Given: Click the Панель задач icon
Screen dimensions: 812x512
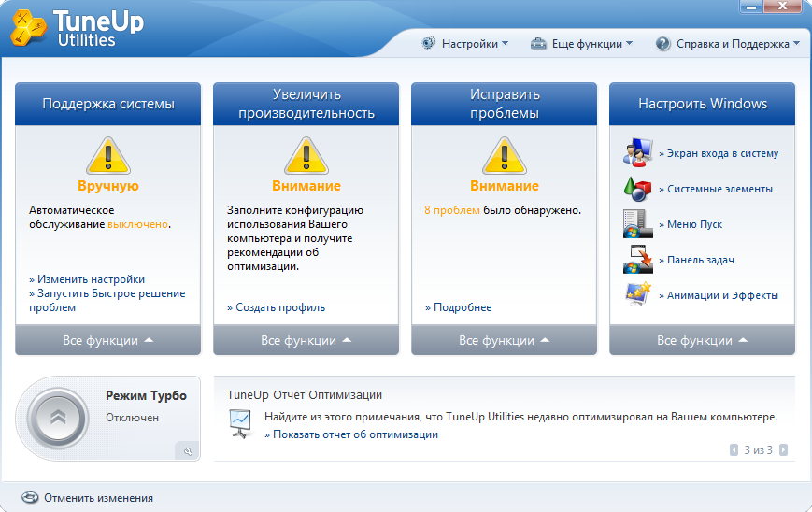Looking at the screenshot, I should tap(637, 260).
